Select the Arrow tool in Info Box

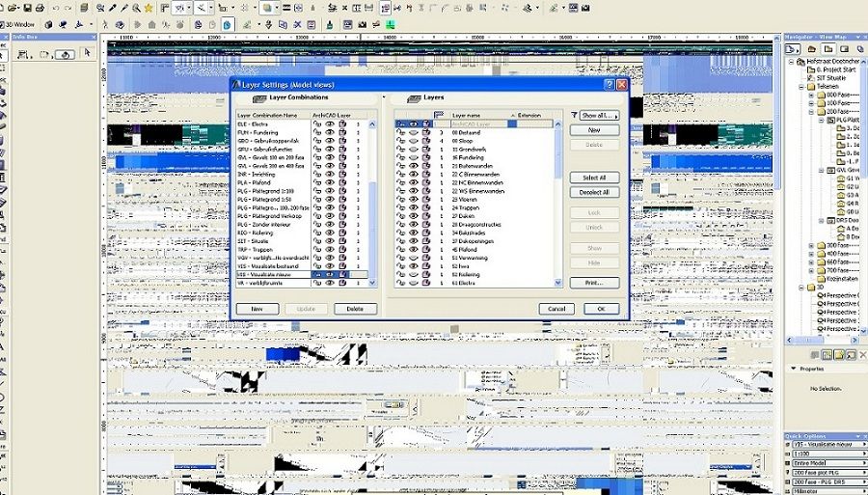point(87,53)
